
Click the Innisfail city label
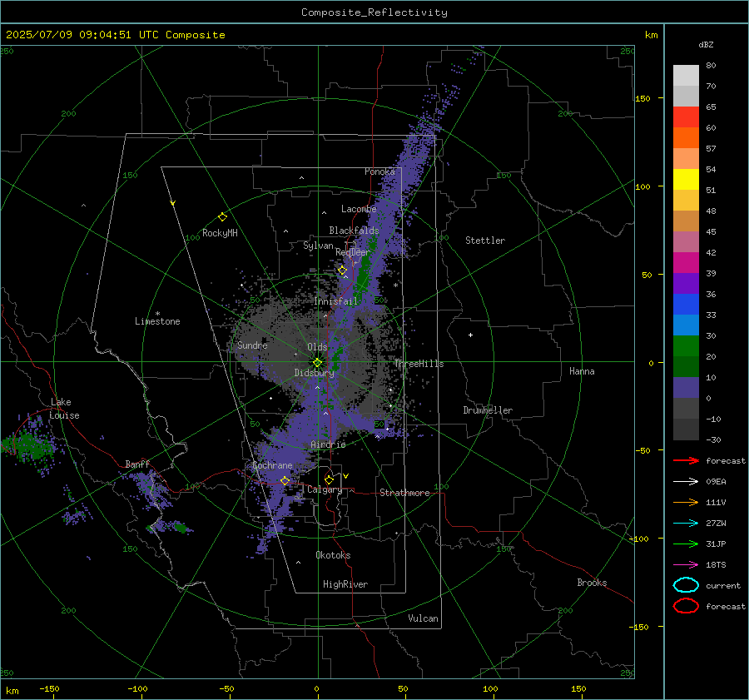[336, 301]
